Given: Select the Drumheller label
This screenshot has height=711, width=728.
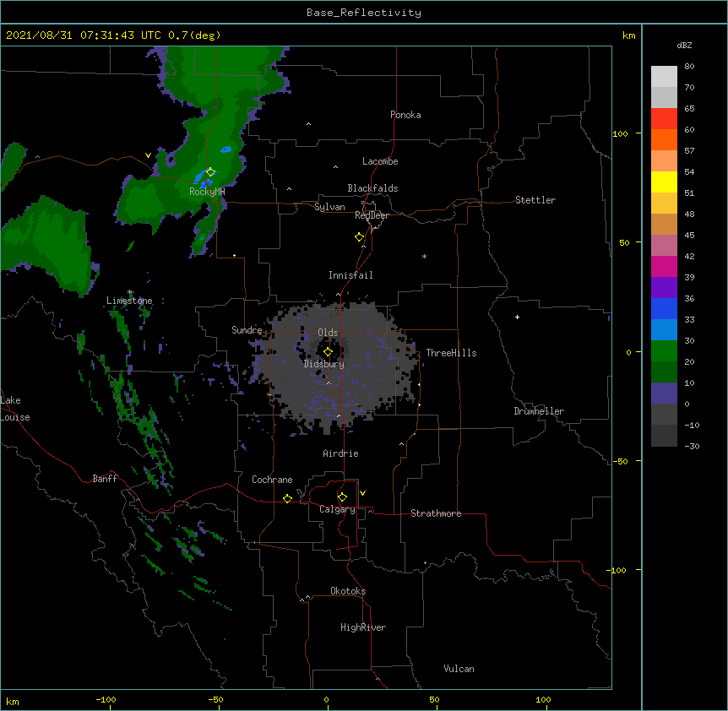Looking at the screenshot, I should pos(539,411).
